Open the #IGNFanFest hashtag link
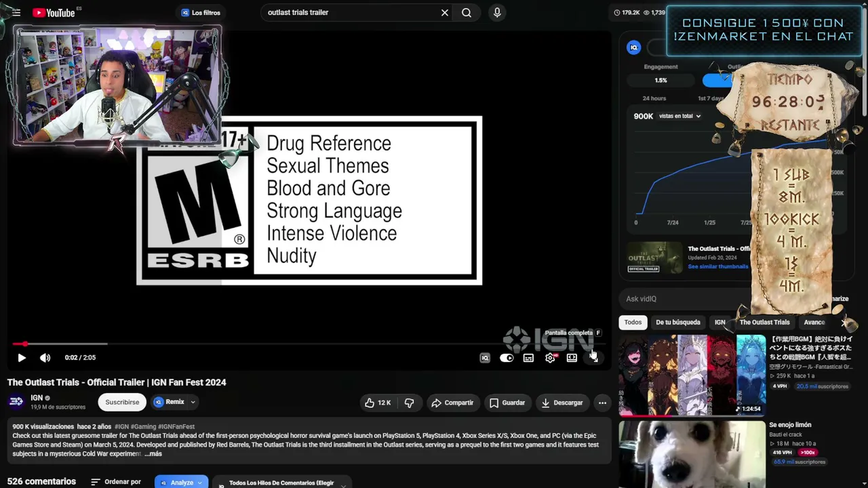Viewport: 868px width, 488px height. (176, 427)
